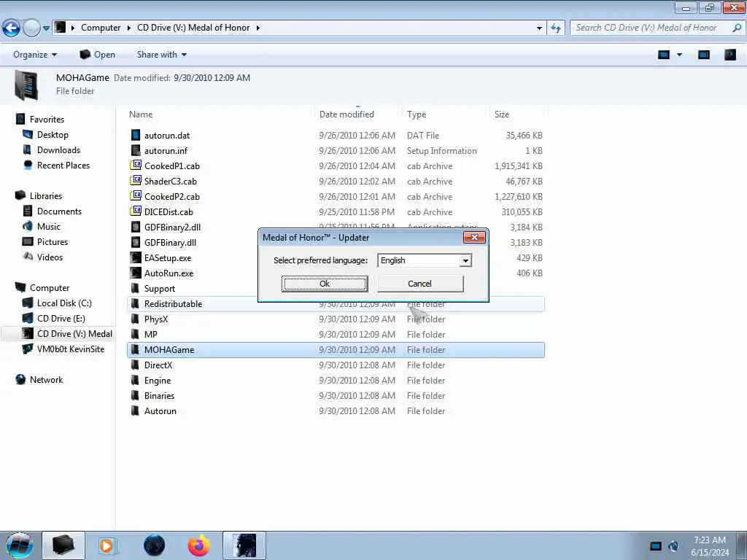Expand the view options dropdown arrow
Screen dimensions: 747x560
[679, 55]
